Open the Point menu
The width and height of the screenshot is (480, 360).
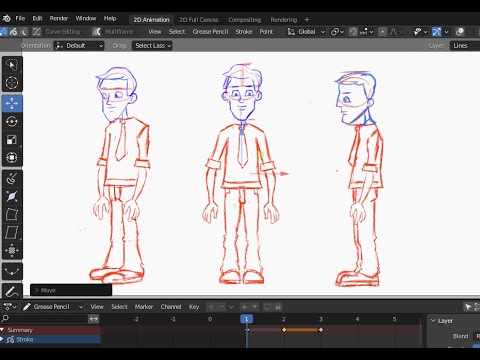tap(266, 32)
